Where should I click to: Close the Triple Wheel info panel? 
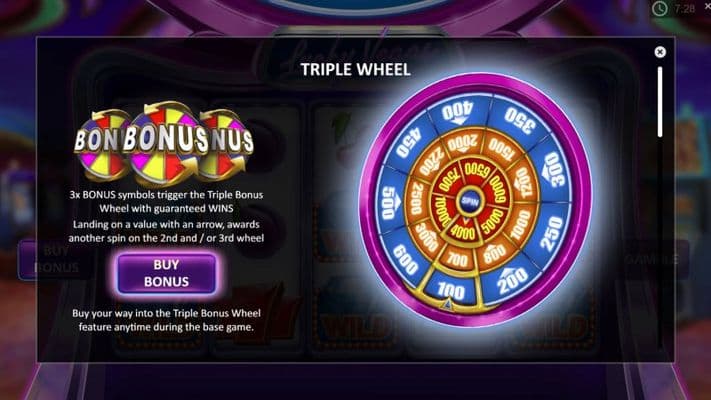tap(660, 52)
